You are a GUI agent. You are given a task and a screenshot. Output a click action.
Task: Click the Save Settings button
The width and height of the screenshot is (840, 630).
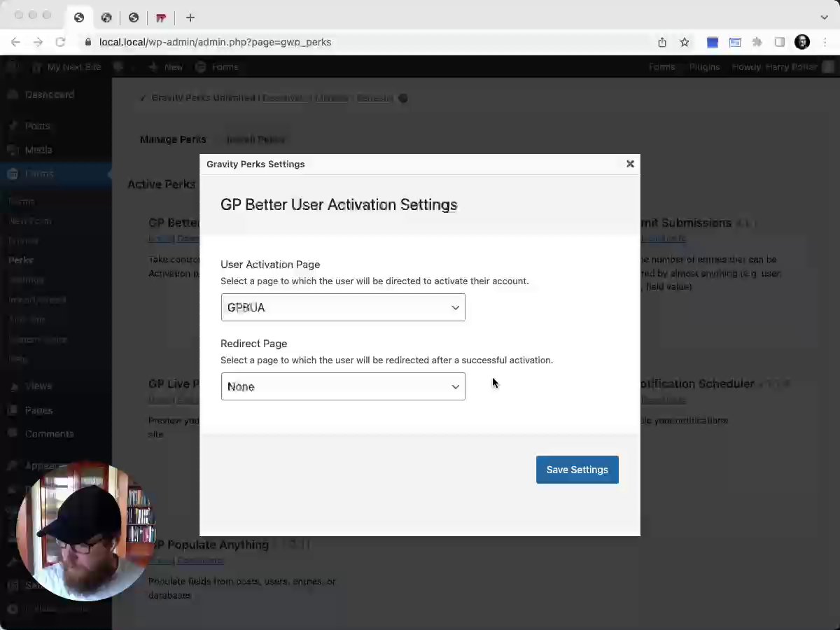577,470
